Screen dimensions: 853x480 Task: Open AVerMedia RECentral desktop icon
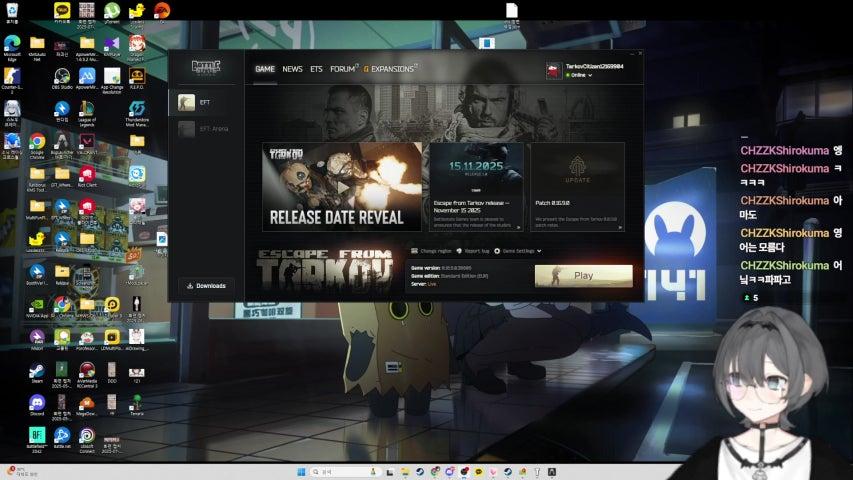(x=87, y=373)
